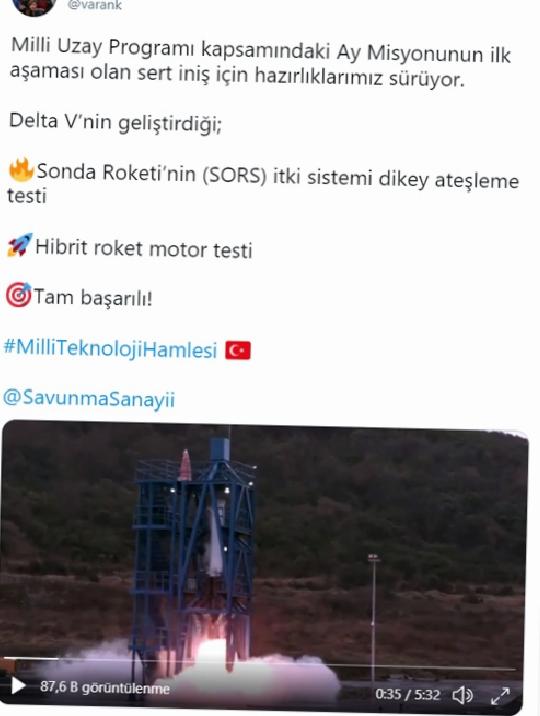Click the 87,6 B görüntülenme view count

click(x=105, y=687)
